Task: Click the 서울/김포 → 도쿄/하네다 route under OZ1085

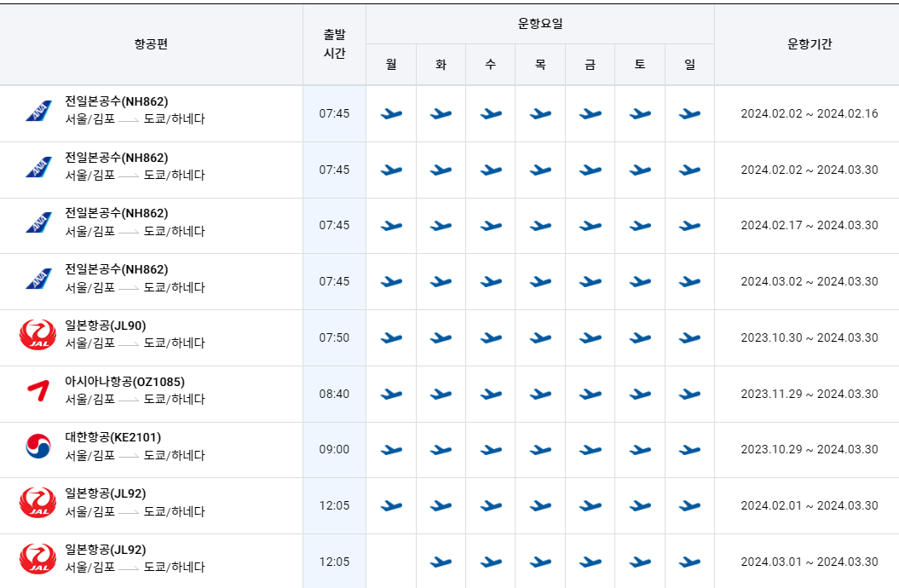Action: [135, 399]
